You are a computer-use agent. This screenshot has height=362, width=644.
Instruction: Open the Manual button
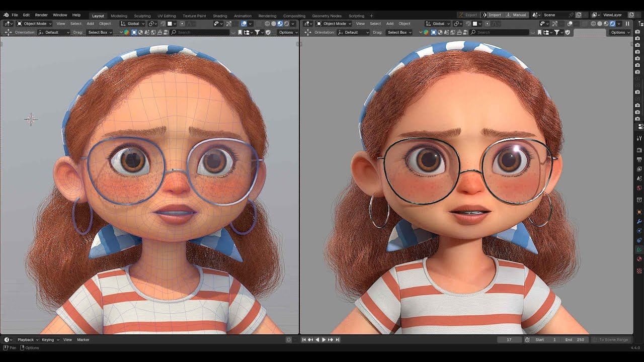pos(516,15)
